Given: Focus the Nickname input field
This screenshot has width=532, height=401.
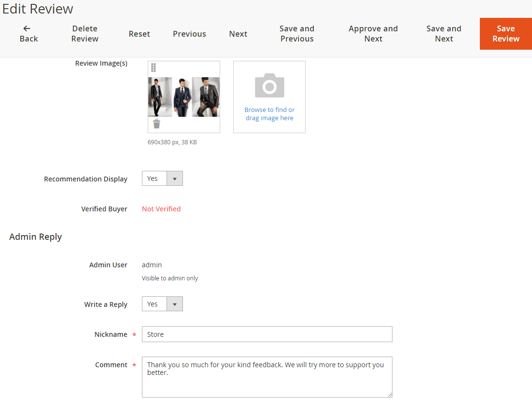Looking at the screenshot, I should pos(267,334).
